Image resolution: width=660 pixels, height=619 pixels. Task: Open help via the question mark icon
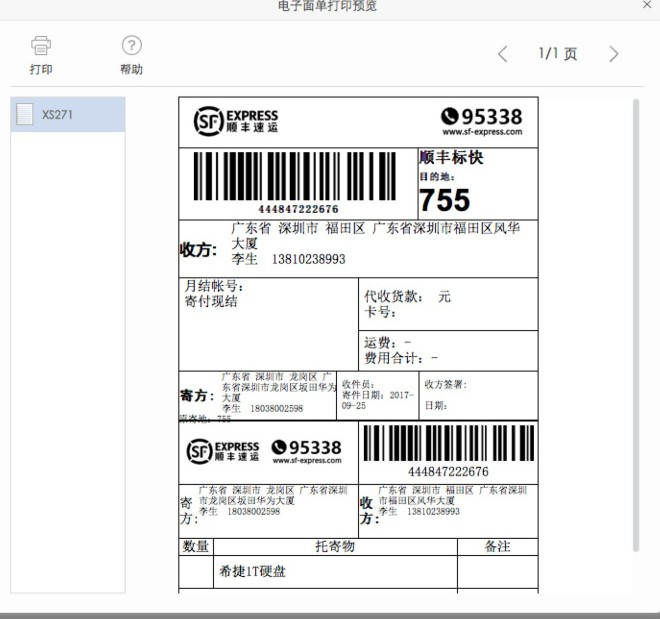click(x=131, y=46)
